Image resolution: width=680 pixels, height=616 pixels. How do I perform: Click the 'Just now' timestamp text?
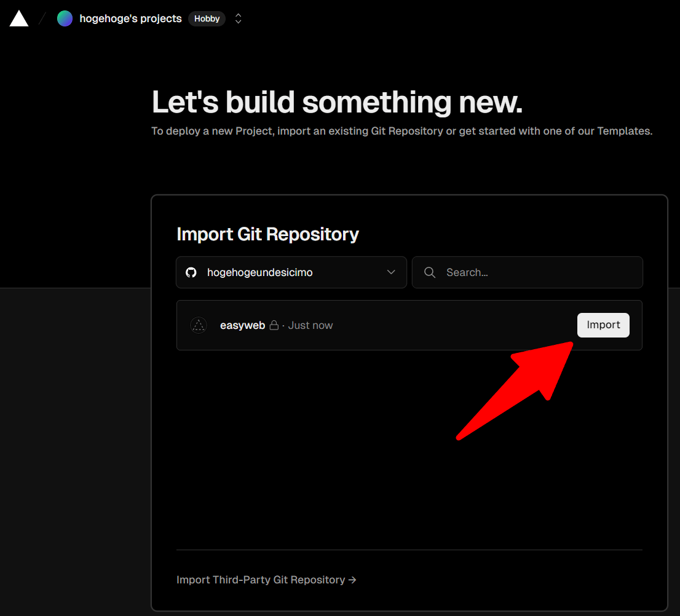(x=310, y=325)
